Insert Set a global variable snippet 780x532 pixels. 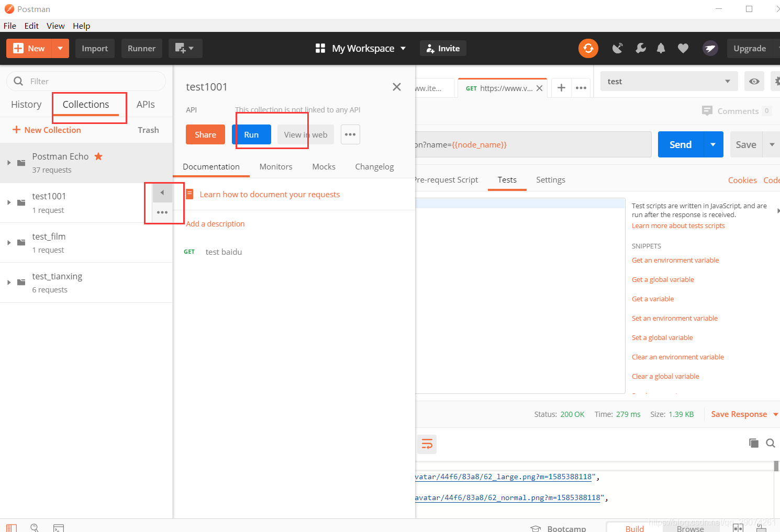coord(662,337)
